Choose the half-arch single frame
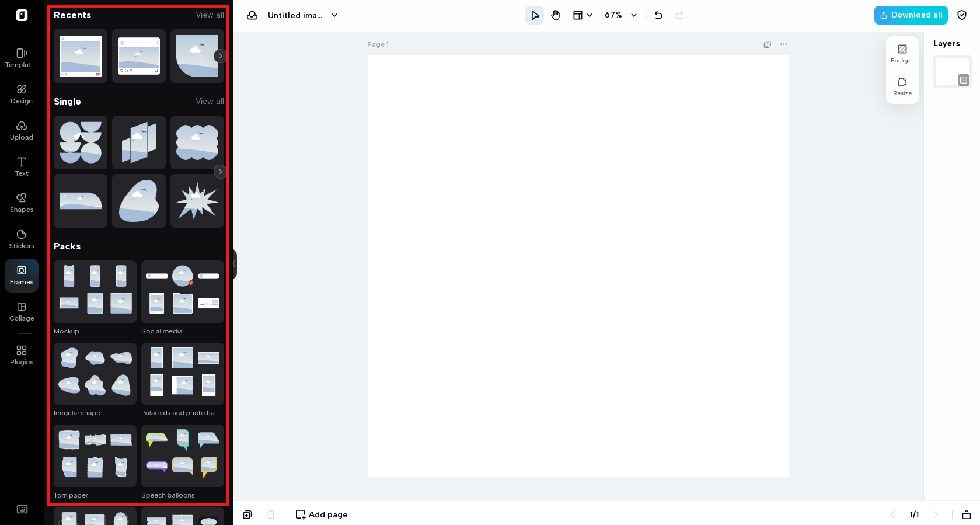 81,201
